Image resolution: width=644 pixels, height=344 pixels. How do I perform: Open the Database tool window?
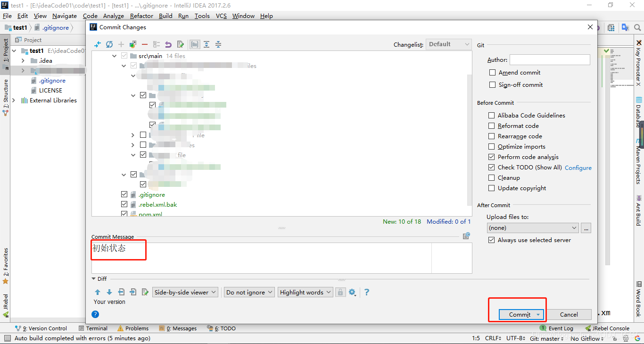(x=639, y=112)
